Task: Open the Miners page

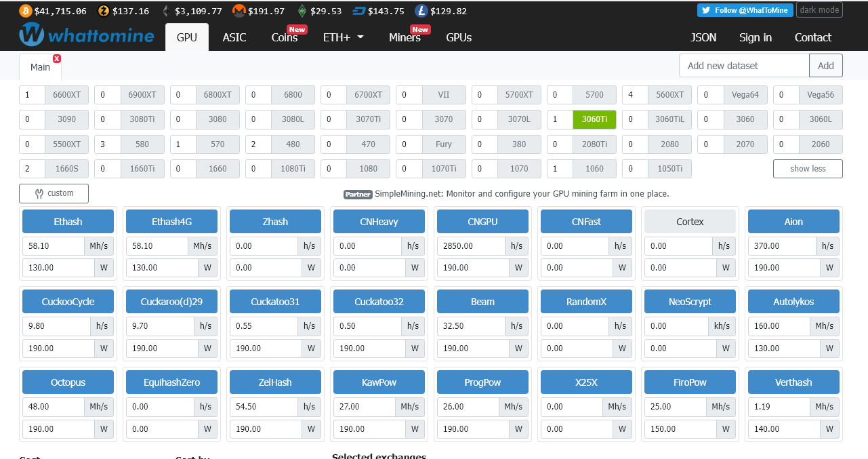Action: [405, 37]
